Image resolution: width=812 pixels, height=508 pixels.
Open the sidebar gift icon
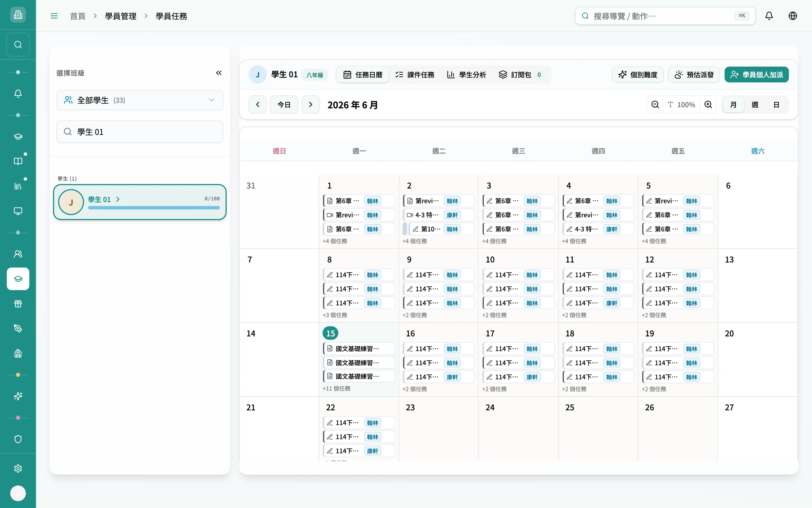pos(18,304)
